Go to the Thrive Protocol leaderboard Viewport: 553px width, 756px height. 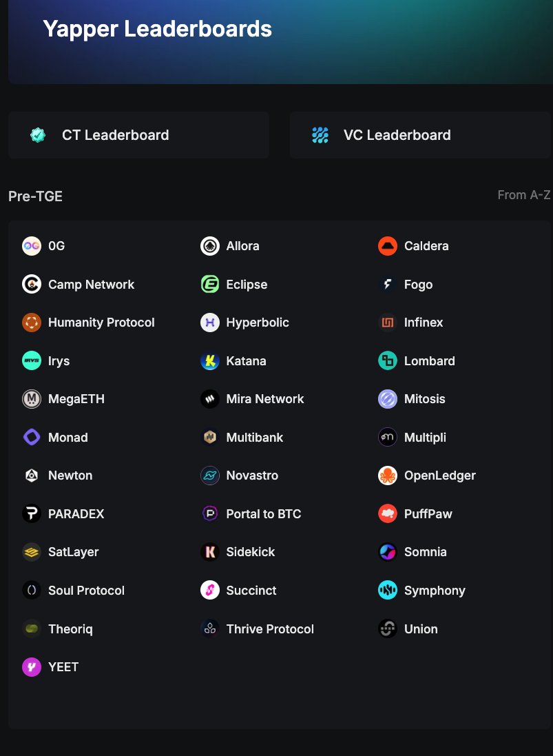tap(269, 629)
